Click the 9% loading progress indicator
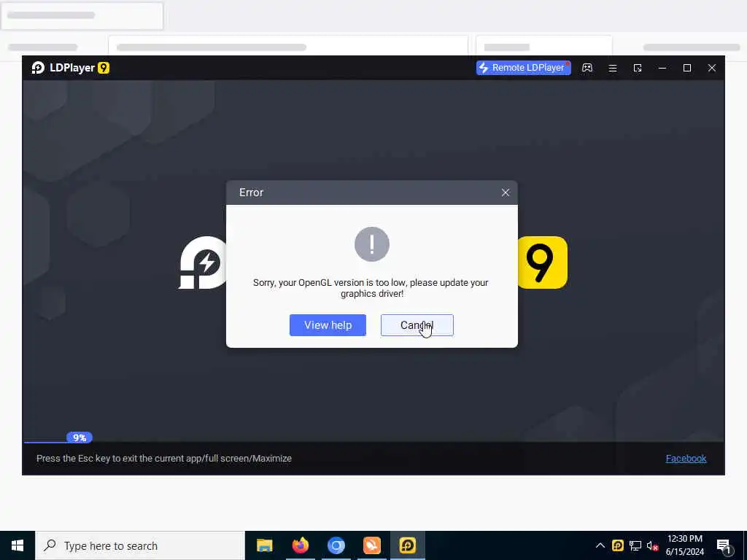 click(x=79, y=437)
